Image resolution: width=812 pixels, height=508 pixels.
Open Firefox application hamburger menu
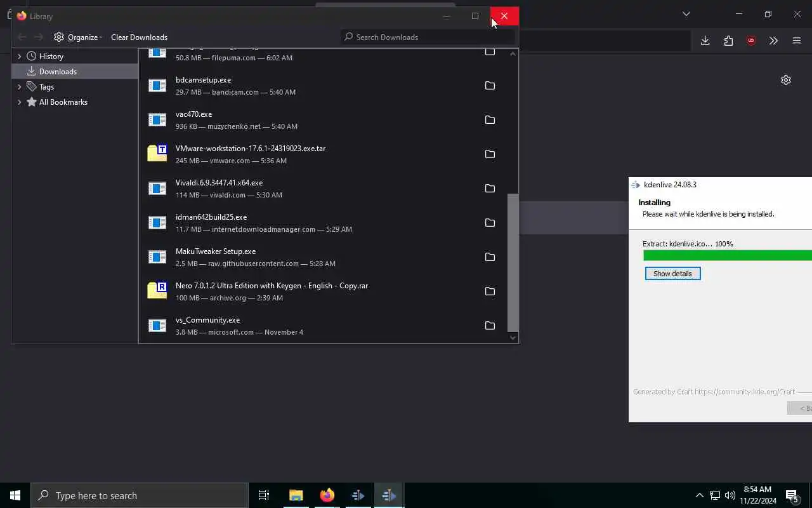[x=797, y=41]
